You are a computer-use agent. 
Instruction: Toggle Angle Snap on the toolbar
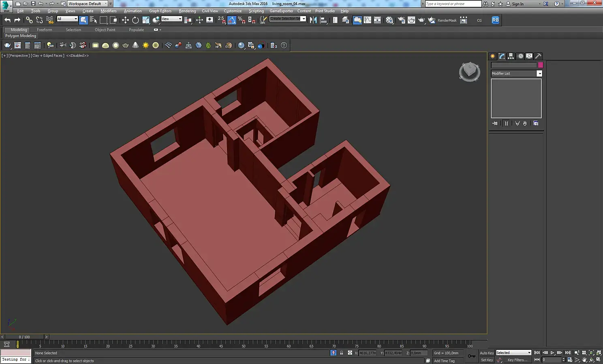point(232,20)
